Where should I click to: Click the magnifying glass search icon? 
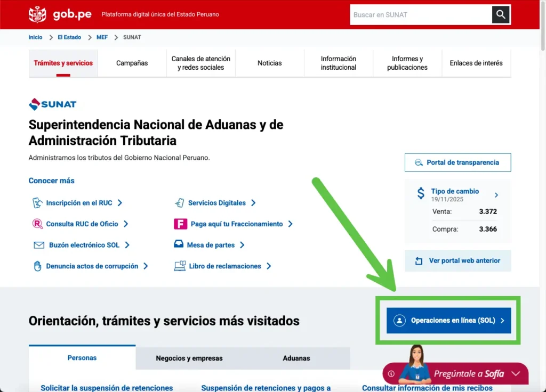pos(501,15)
